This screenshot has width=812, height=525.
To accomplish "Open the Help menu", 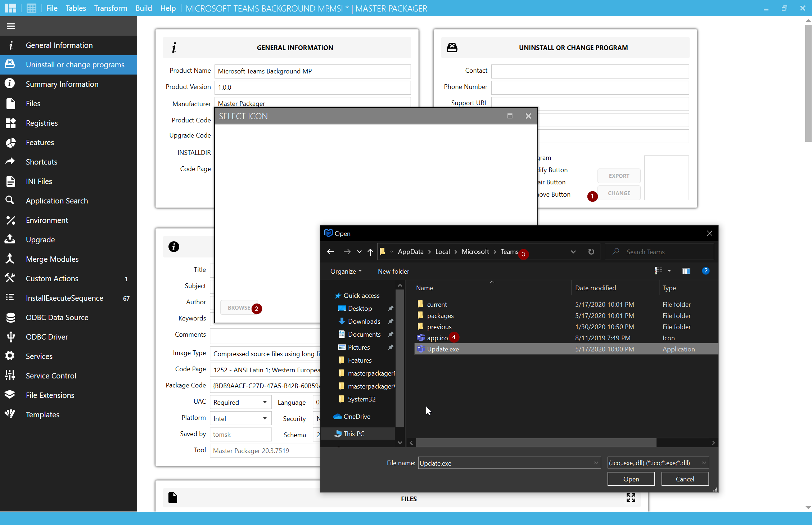I will (x=168, y=8).
